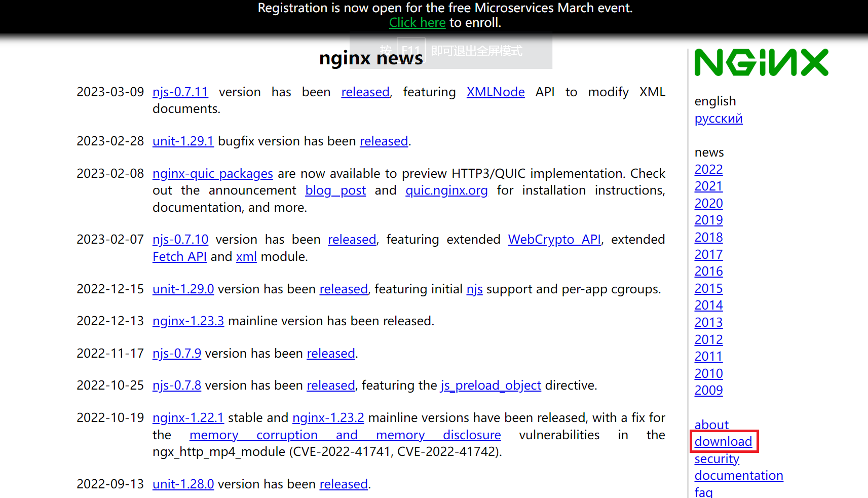Open the njs-0.7.11 link
The width and height of the screenshot is (868, 498).
tap(180, 92)
